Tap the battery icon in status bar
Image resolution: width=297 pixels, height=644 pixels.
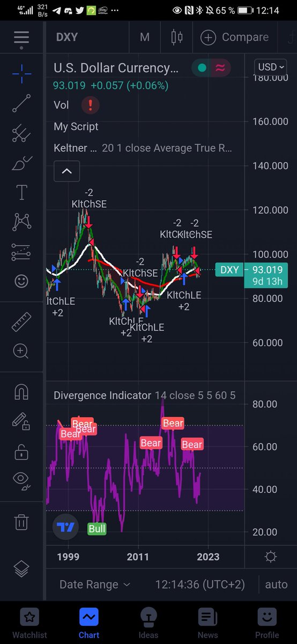pyautogui.click(x=245, y=10)
